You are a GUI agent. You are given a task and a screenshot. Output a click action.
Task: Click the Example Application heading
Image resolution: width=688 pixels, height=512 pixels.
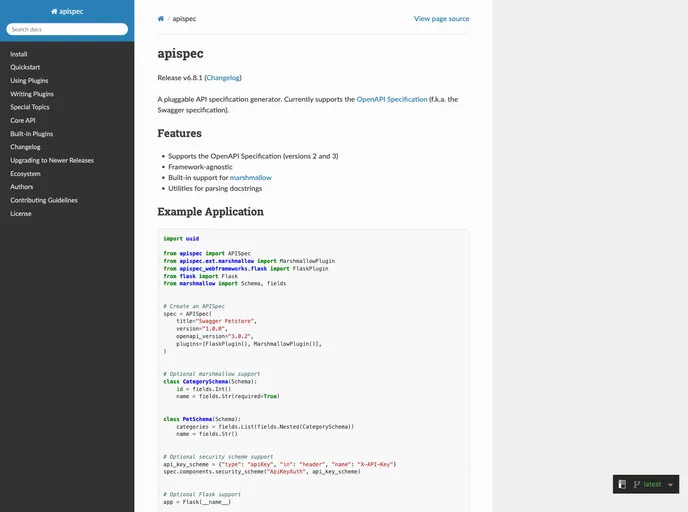211,211
